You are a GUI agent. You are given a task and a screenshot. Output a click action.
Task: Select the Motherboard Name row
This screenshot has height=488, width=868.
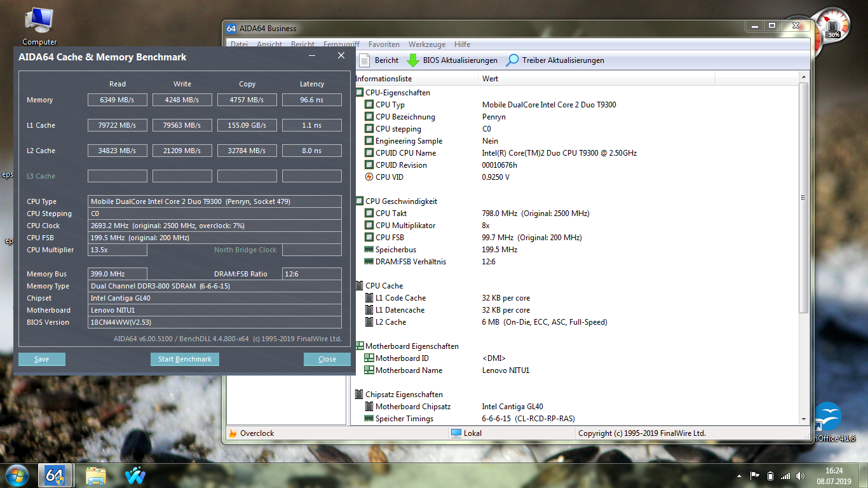click(575, 370)
